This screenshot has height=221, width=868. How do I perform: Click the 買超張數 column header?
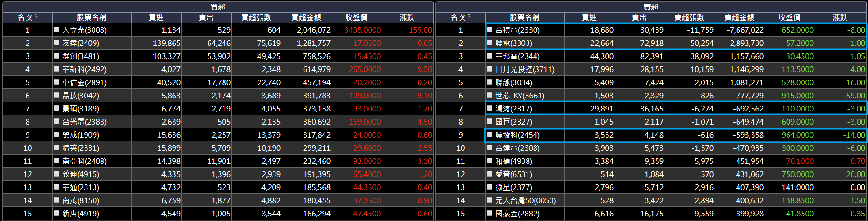pyautogui.click(x=256, y=17)
